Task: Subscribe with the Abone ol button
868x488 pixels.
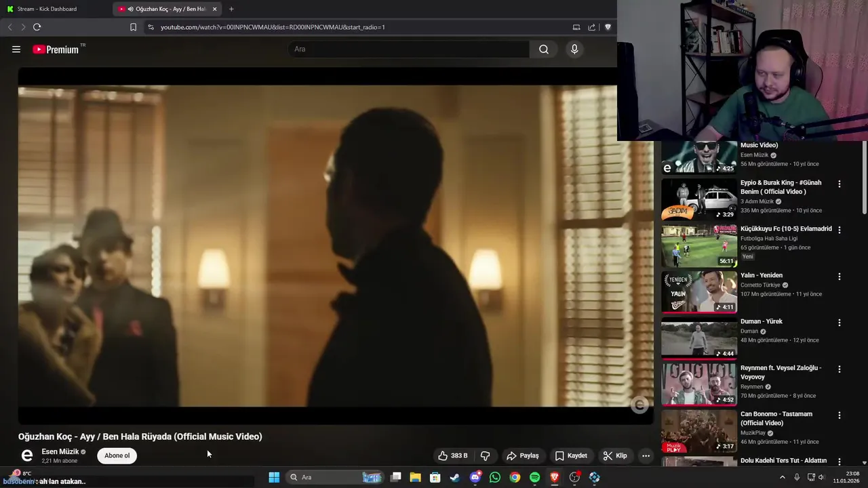Action: point(117,455)
